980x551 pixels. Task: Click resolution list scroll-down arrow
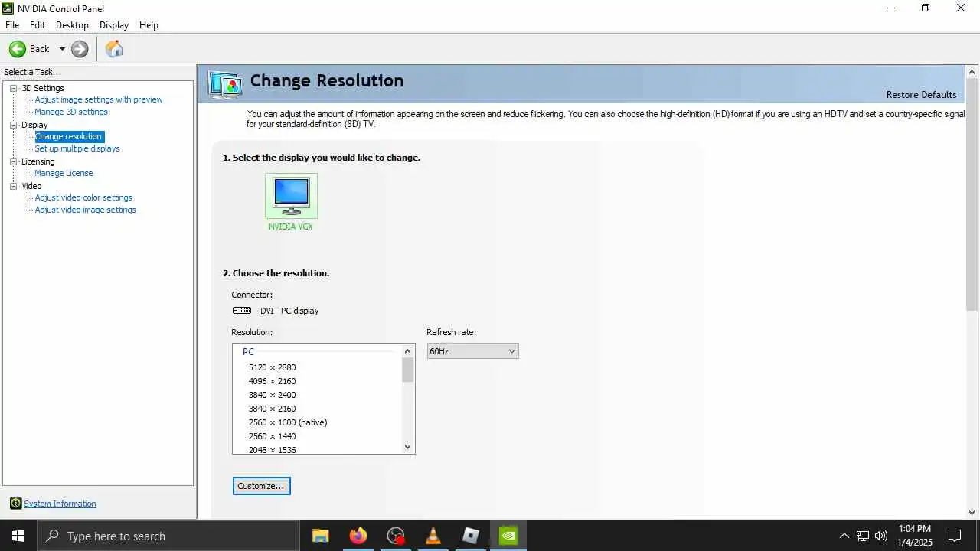coord(407,447)
